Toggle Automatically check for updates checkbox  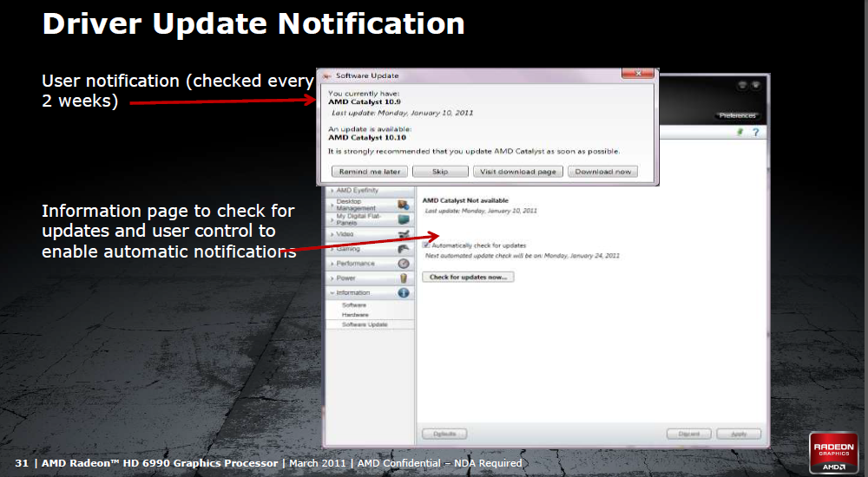(426, 245)
